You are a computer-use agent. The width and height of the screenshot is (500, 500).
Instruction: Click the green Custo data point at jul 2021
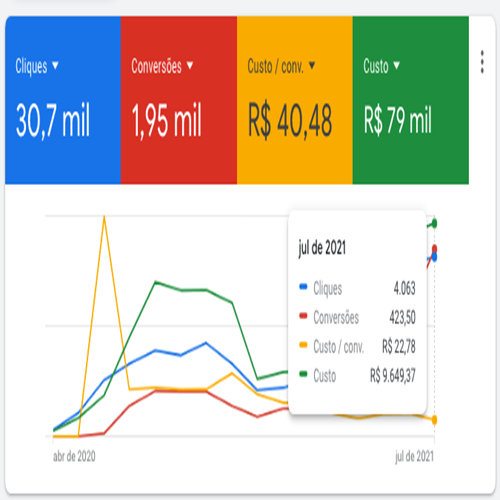coord(434,223)
